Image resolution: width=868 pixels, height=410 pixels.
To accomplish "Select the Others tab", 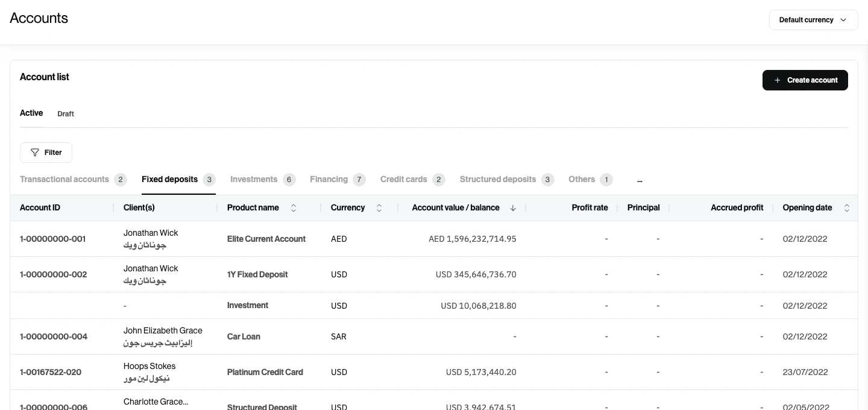I will [591, 180].
